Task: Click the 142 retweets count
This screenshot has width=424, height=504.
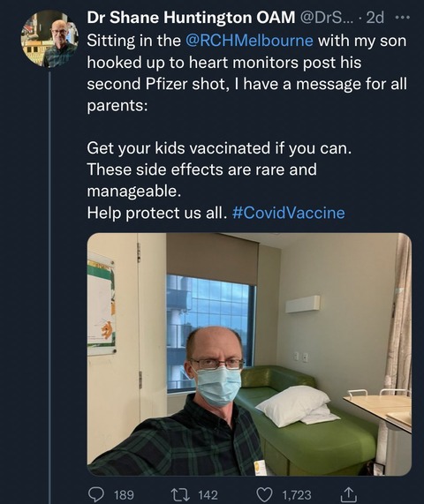Action: coord(208,494)
